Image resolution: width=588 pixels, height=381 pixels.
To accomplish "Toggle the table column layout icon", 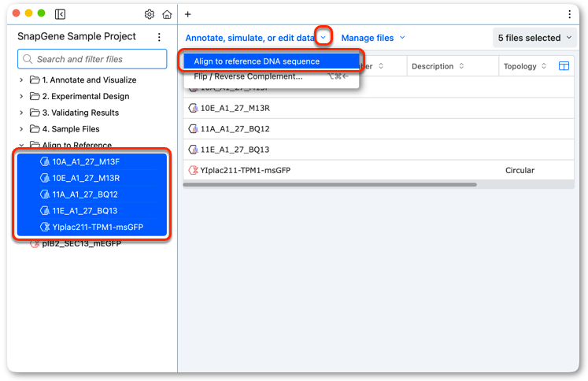I will pyautogui.click(x=564, y=66).
